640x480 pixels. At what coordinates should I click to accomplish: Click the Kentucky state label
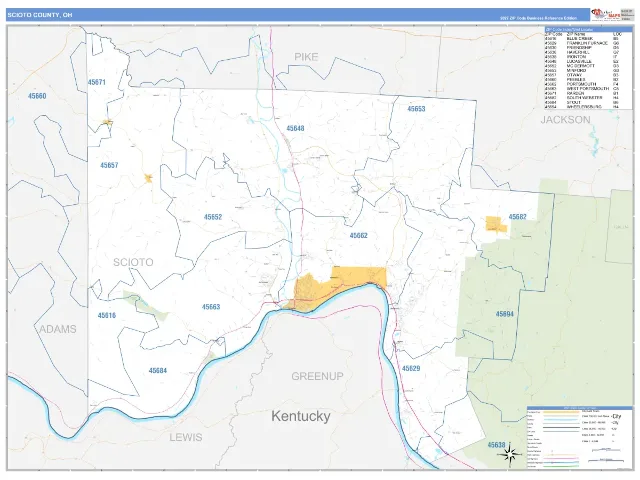point(301,416)
